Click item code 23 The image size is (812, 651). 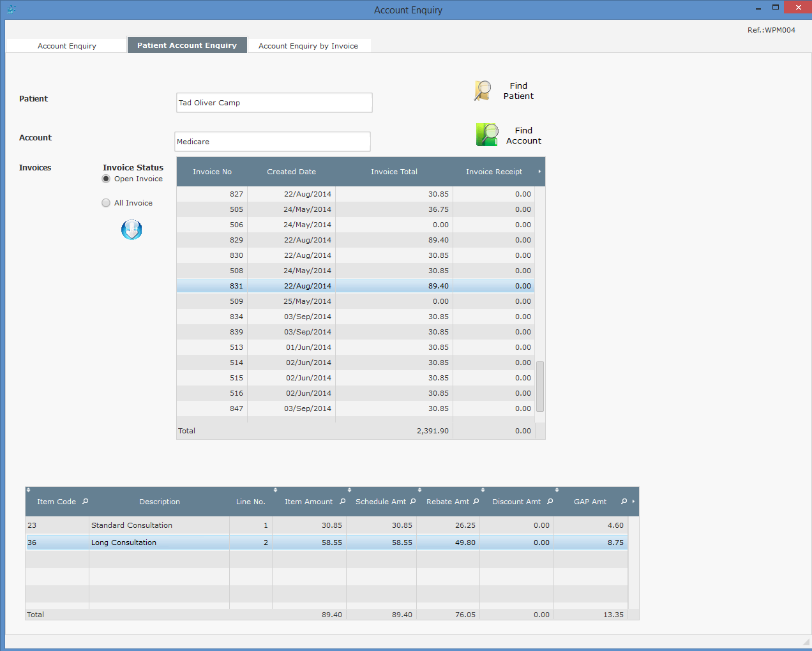click(x=32, y=525)
